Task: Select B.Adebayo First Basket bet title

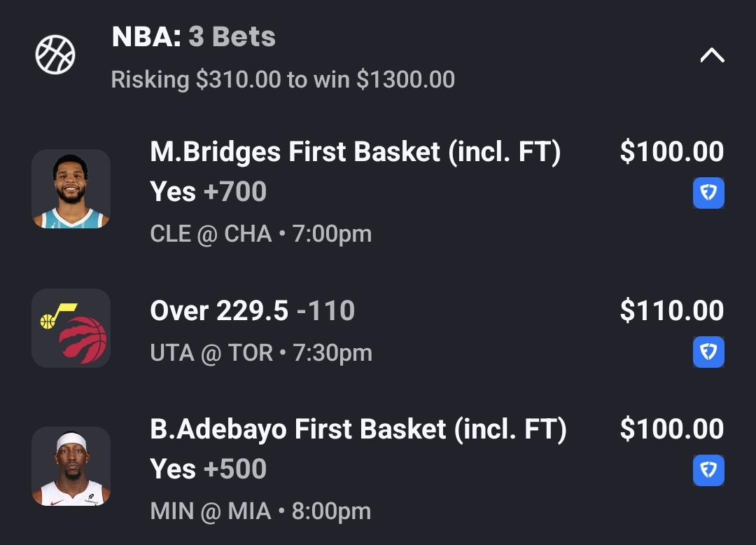Action: tap(358, 429)
